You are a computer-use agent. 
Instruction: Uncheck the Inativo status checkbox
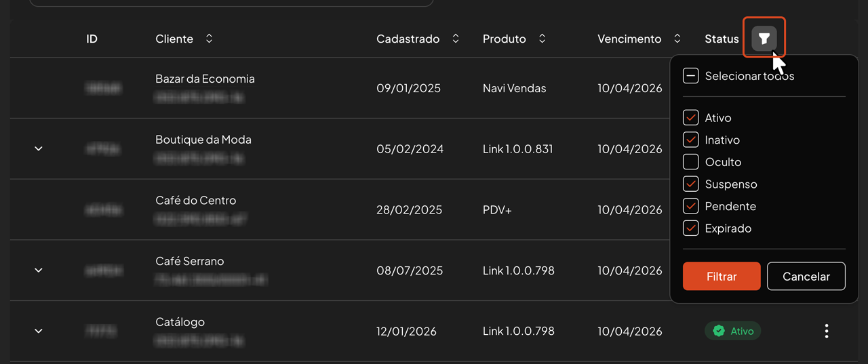690,140
